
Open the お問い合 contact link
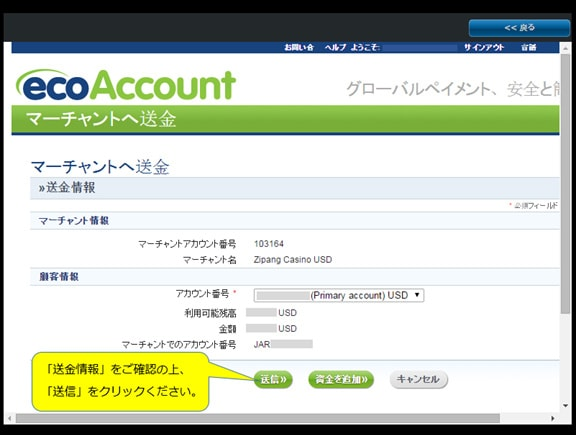[x=299, y=47]
